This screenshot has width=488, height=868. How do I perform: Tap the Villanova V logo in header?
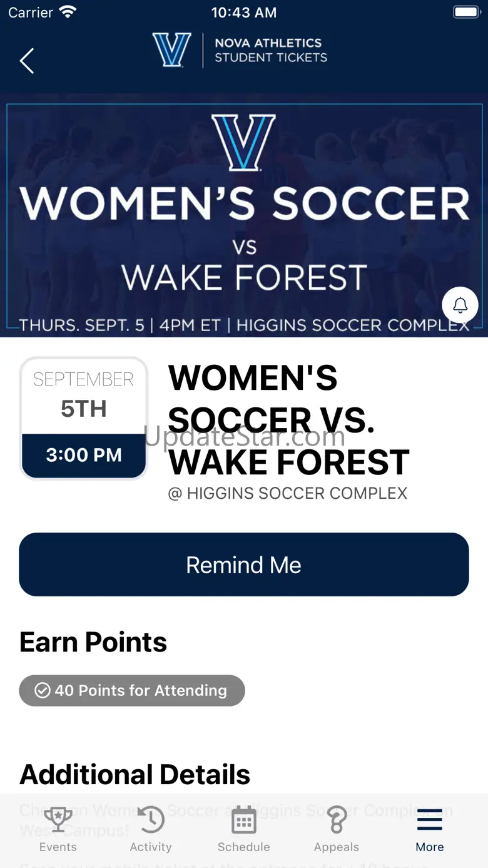(x=171, y=50)
